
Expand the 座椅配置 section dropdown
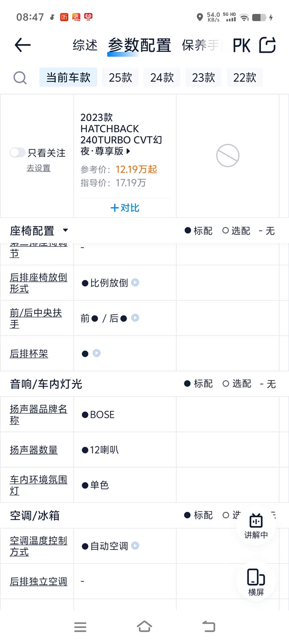[x=65, y=230]
